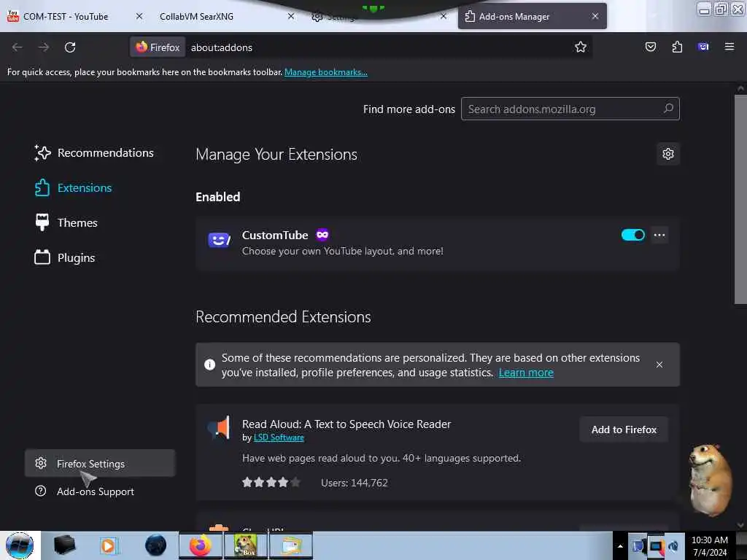This screenshot has height=560, width=747.
Task: Open the hamster Box taskbar app
Action: [x=245, y=545]
